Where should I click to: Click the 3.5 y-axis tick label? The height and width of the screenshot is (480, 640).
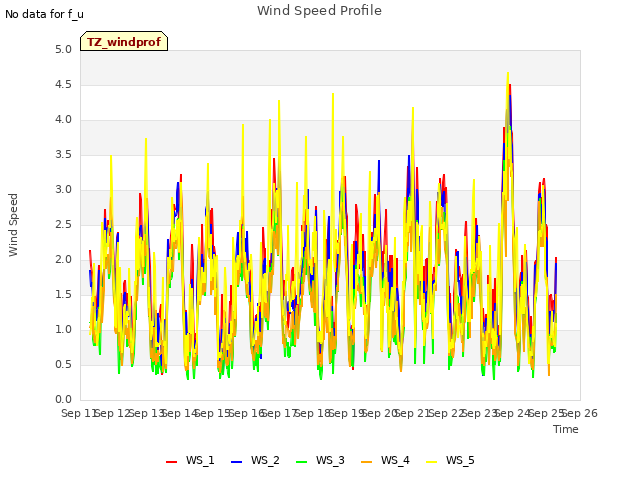[x=63, y=155]
